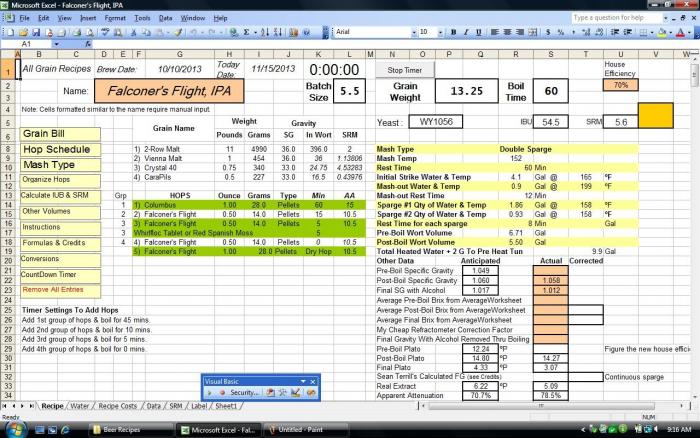The image size is (700, 438).
Task: Open the Name Box dropdown arrow
Action: click(x=56, y=44)
